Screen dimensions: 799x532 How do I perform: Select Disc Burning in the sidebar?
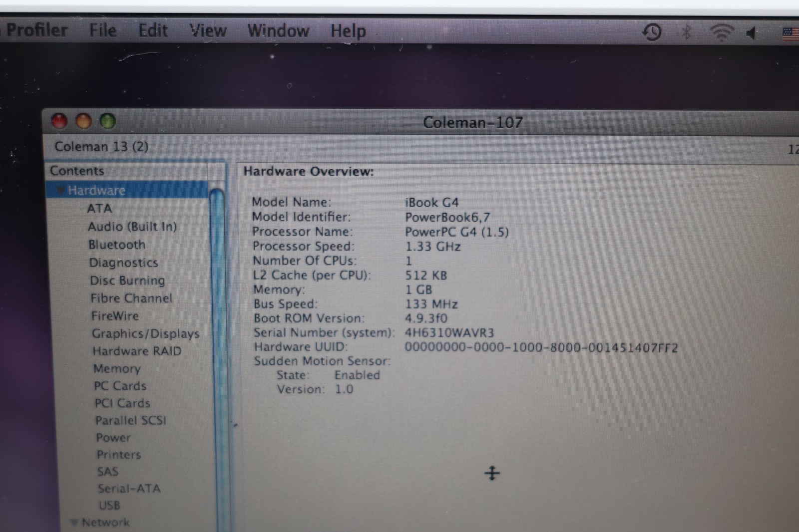[127, 280]
